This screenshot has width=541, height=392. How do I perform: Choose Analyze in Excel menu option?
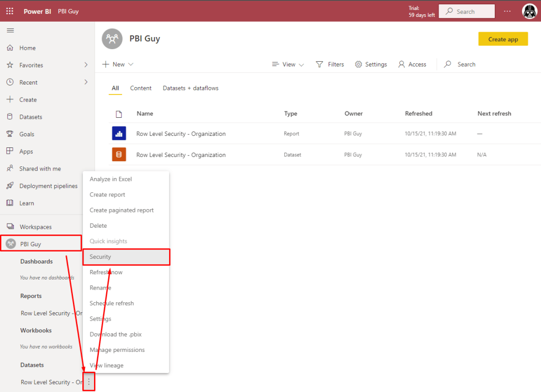[111, 179]
